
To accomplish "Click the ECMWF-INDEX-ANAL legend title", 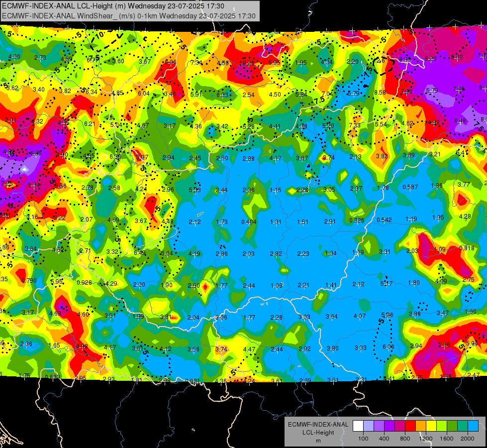I will tap(318, 425).
